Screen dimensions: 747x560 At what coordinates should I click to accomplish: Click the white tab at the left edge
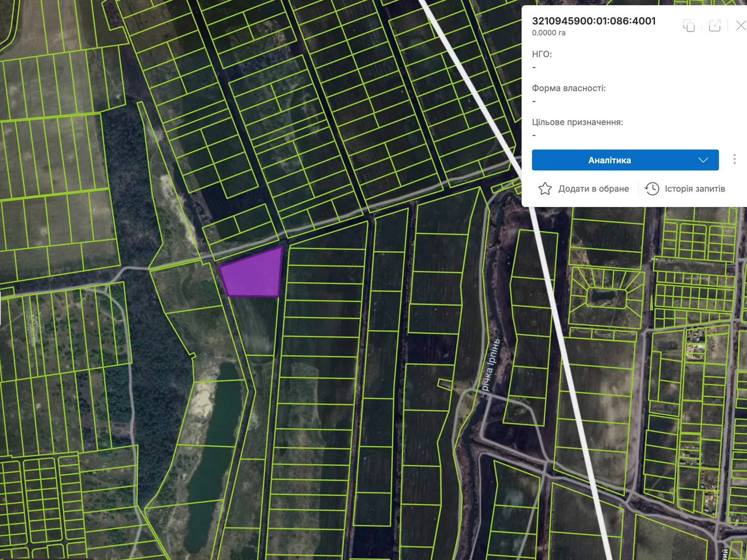click(0, 307)
